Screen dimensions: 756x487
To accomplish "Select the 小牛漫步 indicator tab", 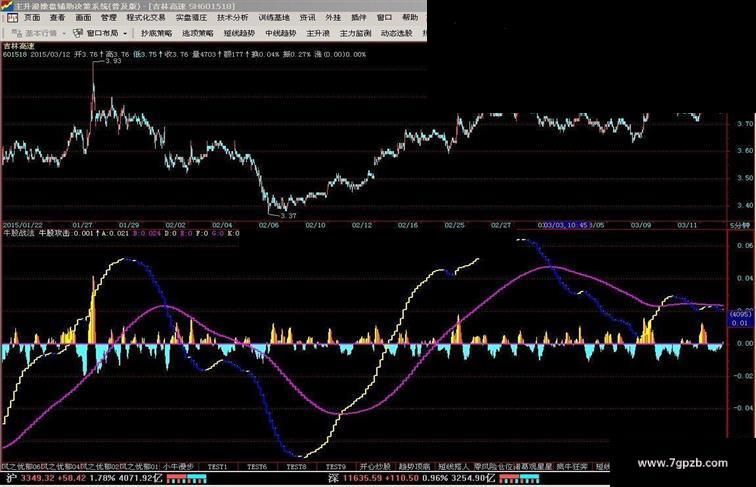I will pos(178,467).
